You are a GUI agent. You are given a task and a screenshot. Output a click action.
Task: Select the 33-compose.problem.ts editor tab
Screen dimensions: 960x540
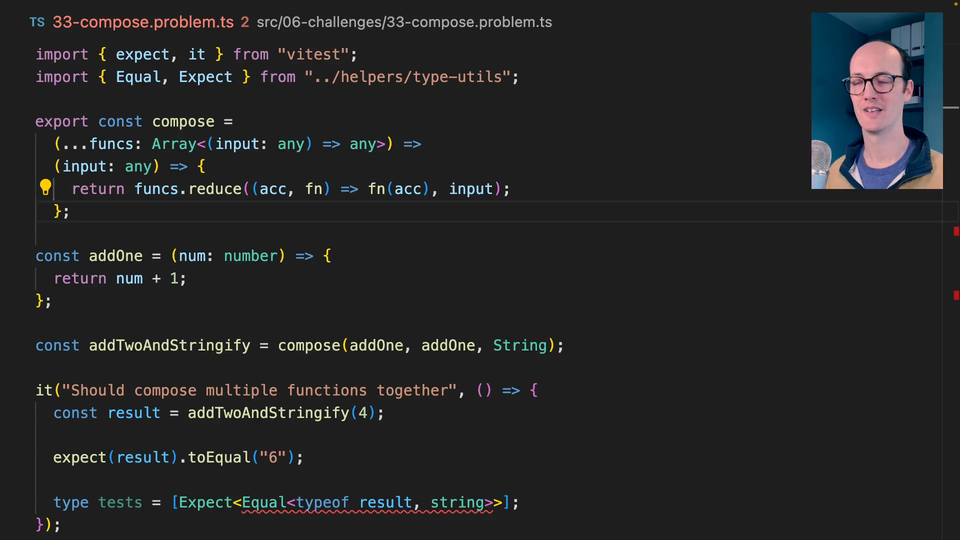(143, 22)
